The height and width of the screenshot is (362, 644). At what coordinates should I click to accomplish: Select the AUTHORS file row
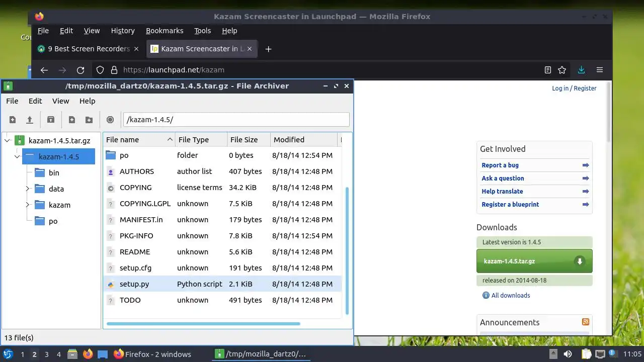(x=222, y=171)
